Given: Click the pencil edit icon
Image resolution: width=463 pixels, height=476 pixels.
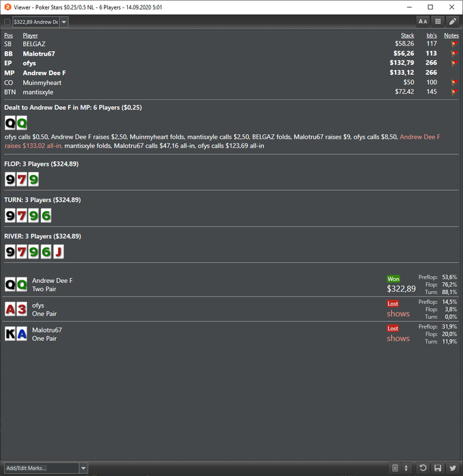Looking at the screenshot, I should click(452, 22).
